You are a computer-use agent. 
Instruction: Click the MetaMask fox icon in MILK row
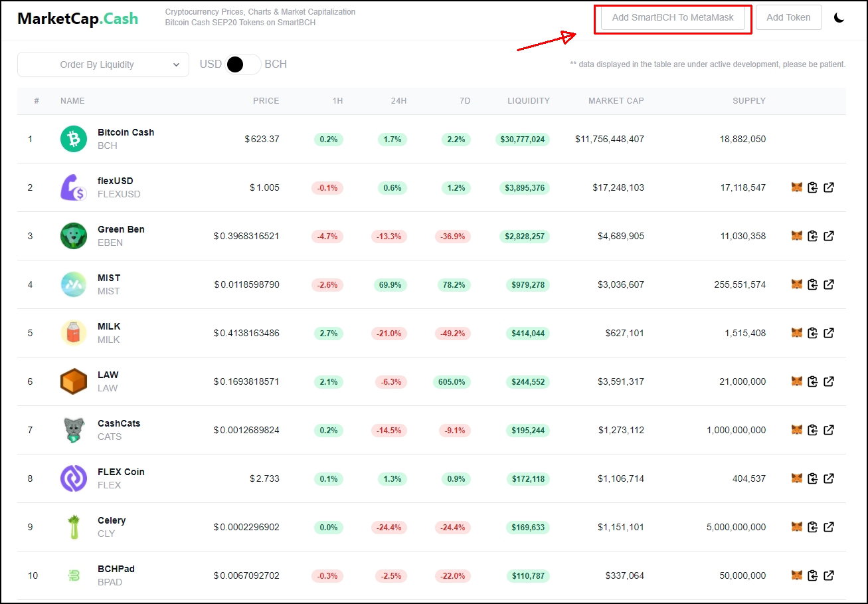point(797,333)
